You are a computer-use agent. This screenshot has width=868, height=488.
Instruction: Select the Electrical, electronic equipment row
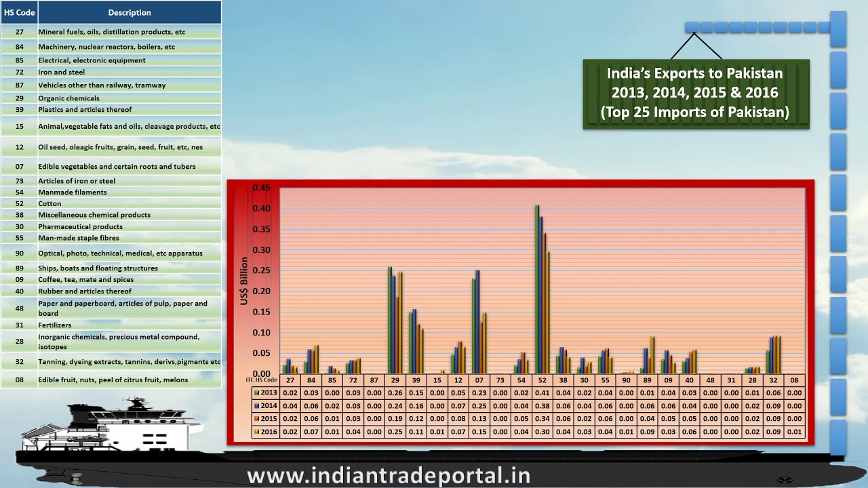click(x=111, y=60)
